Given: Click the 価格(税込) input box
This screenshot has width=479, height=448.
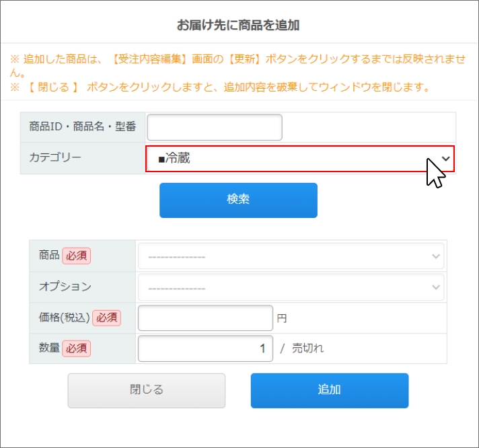Looking at the screenshot, I should click(205, 318).
